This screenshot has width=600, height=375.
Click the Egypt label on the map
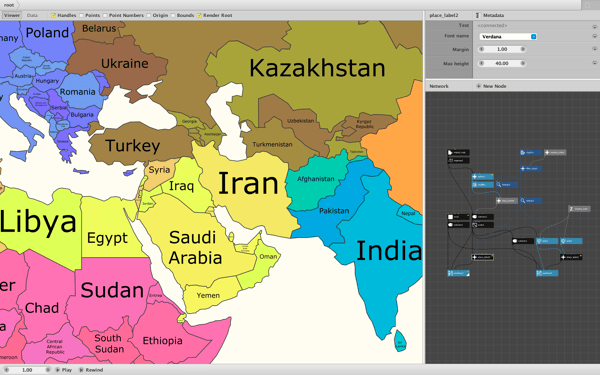tap(107, 238)
